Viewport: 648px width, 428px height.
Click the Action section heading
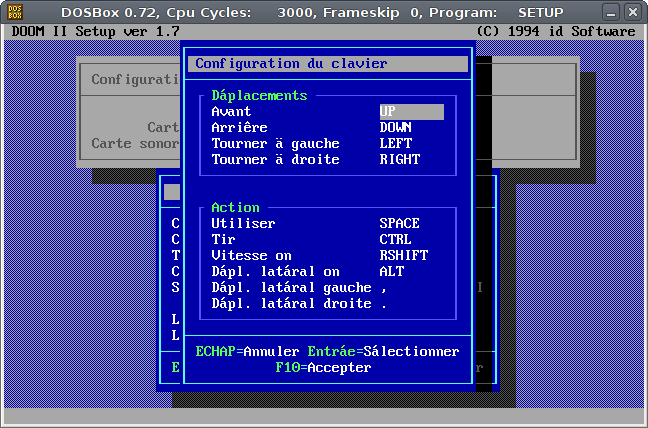click(235, 208)
